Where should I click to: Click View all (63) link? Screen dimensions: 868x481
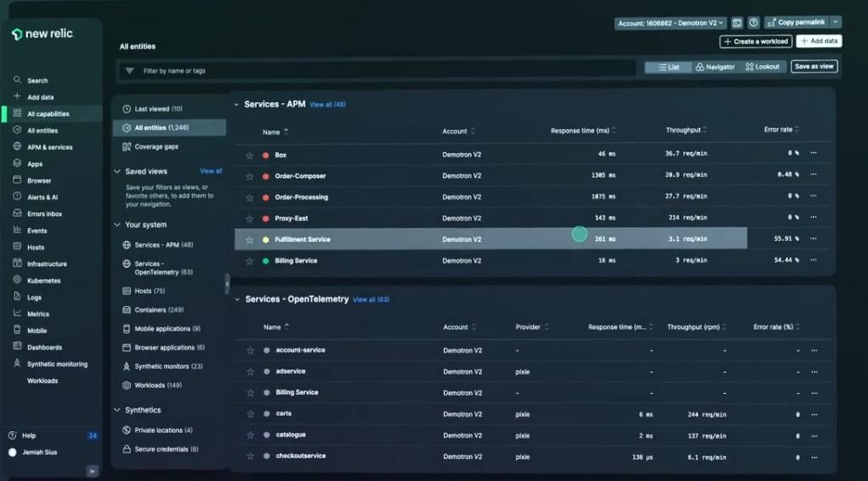pyautogui.click(x=371, y=299)
